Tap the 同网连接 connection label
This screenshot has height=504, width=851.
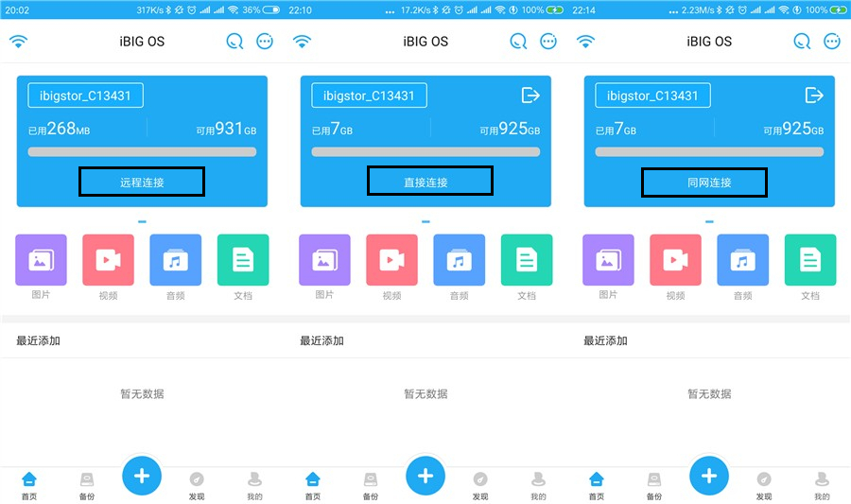point(709,182)
